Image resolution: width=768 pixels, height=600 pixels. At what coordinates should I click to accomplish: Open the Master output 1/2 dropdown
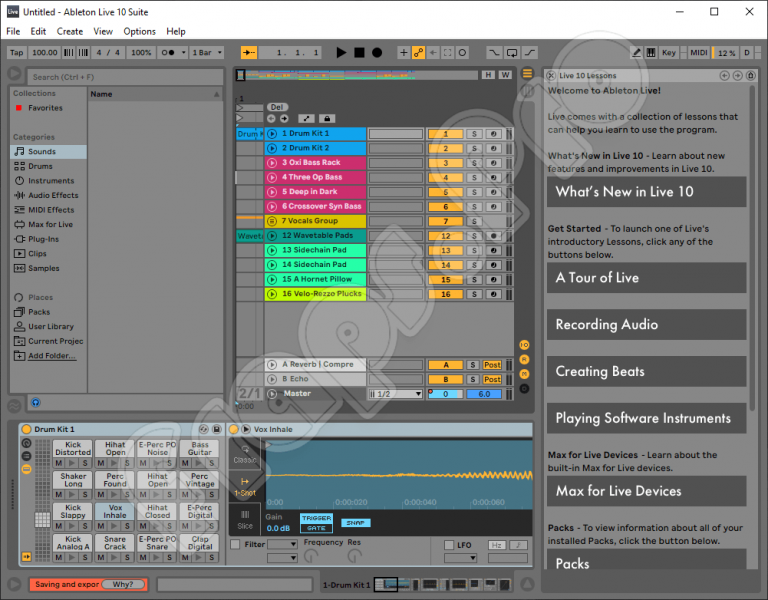(x=395, y=394)
